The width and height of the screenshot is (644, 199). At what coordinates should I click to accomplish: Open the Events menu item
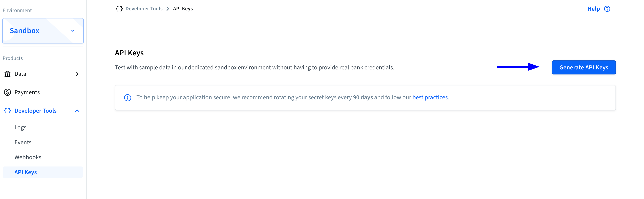[23, 142]
